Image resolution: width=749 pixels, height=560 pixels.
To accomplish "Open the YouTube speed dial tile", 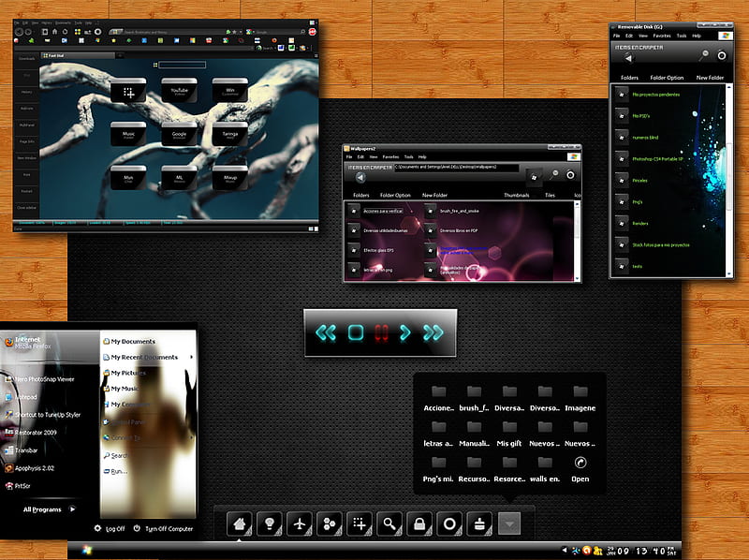I will tap(179, 90).
